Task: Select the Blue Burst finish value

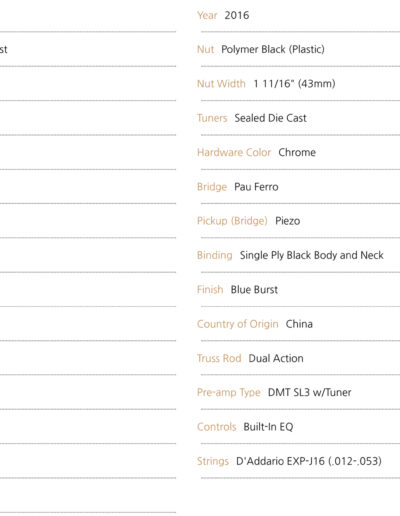Action: pos(254,290)
